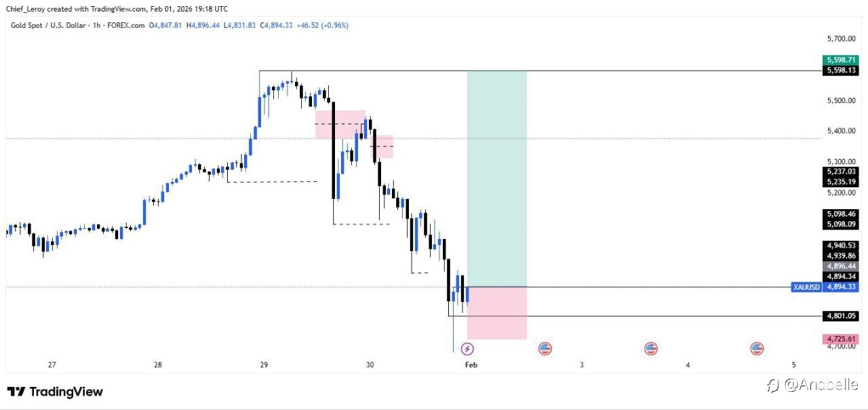
Task: Click the US flag event icon between dates 3 and 4
Action: (x=651, y=349)
